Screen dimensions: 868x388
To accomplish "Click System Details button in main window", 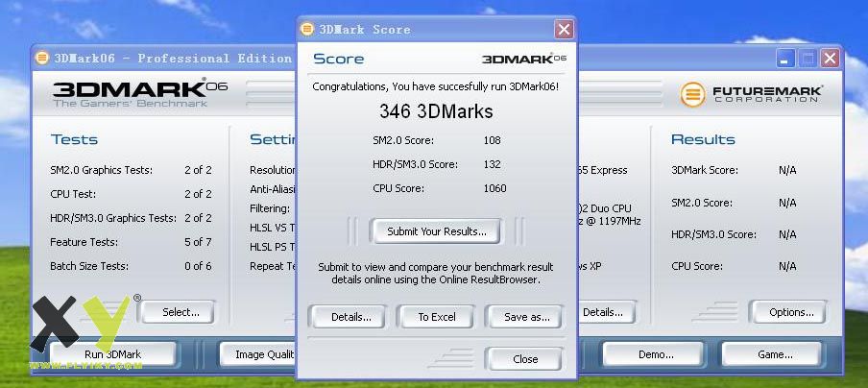I will [x=605, y=312].
